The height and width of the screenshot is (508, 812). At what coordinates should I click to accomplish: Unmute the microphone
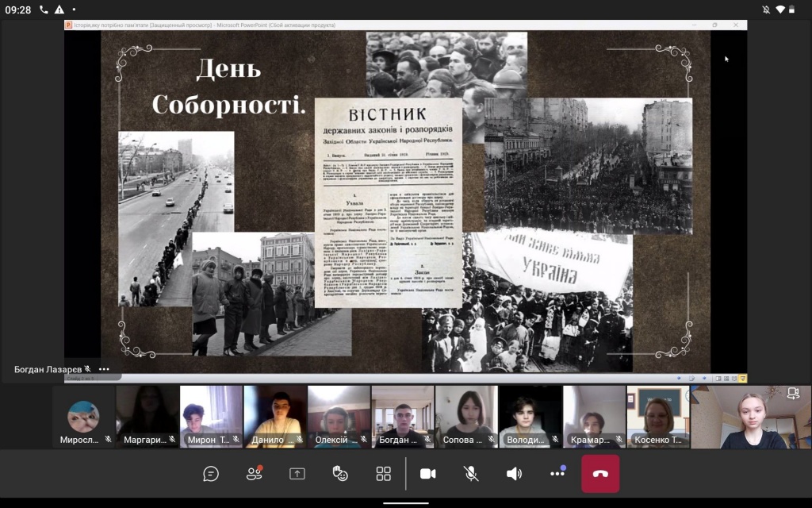click(471, 474)
